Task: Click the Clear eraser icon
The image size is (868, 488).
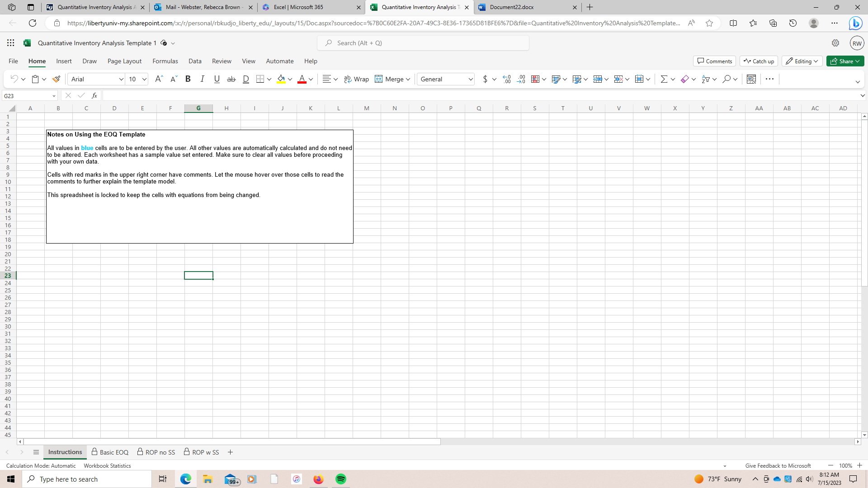Action: tap(685, 79)
